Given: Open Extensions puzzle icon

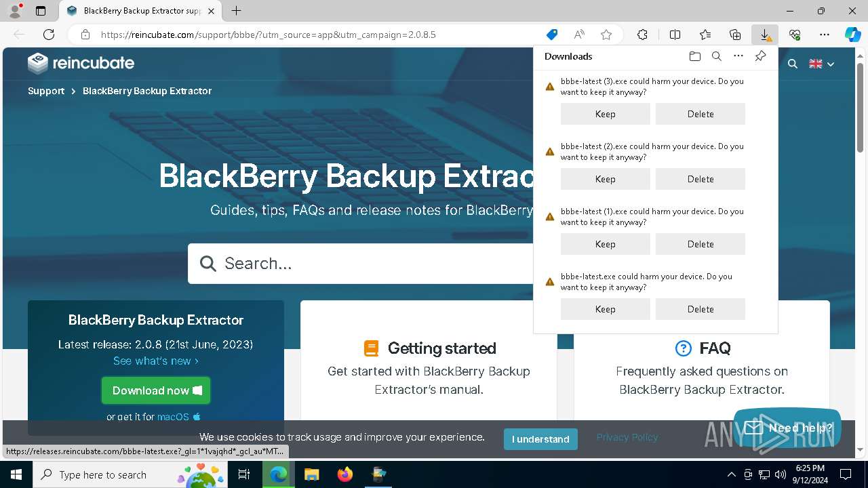Looking at the screenshot, I should (642, 35).
